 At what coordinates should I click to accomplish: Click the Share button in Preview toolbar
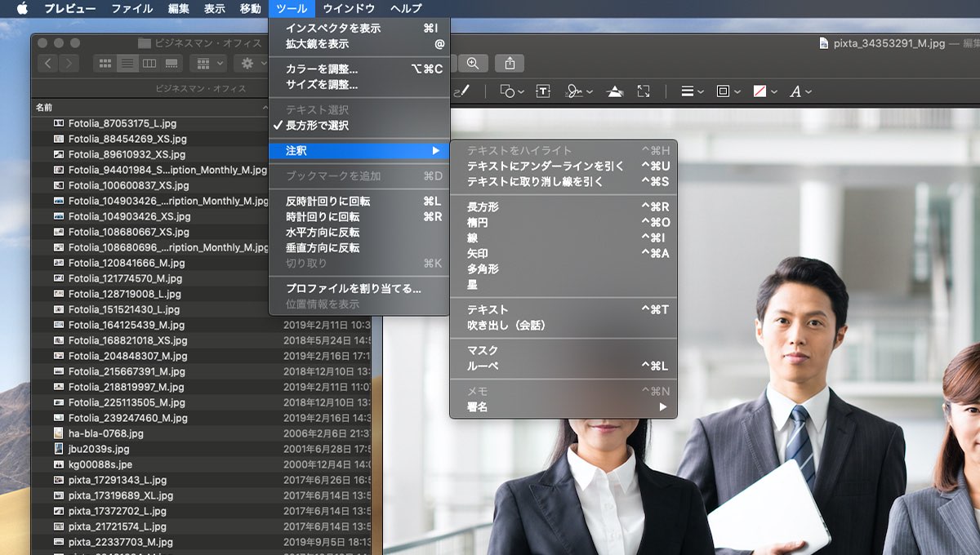pyautogui.click(x=510, y=63)
